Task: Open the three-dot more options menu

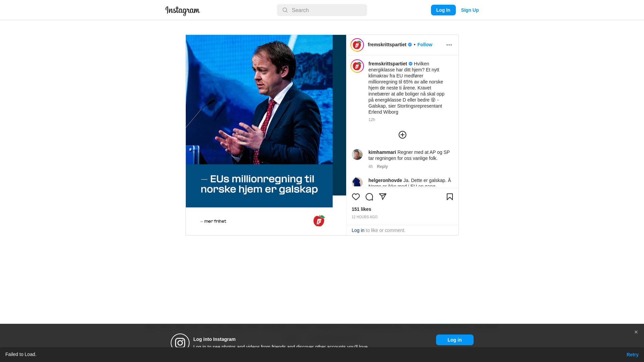Action: [x=449, y=45]
